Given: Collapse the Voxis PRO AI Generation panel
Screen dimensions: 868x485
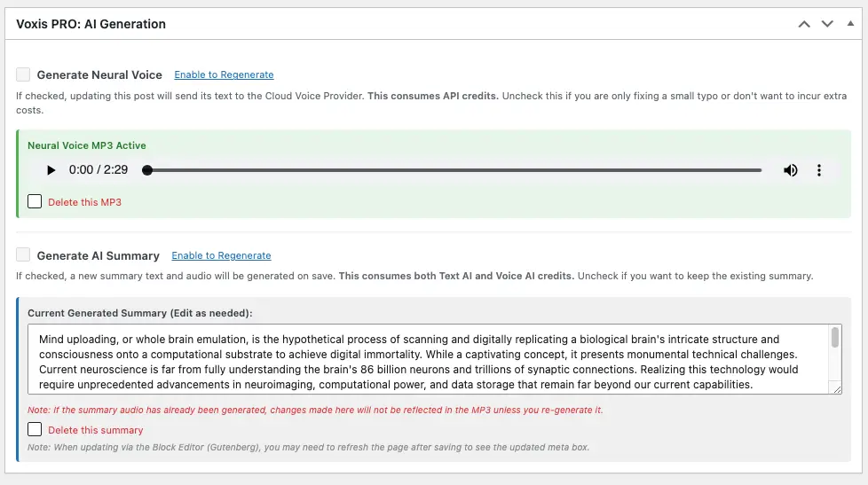Looking at the screenshot, I should (x=850, y=23).
